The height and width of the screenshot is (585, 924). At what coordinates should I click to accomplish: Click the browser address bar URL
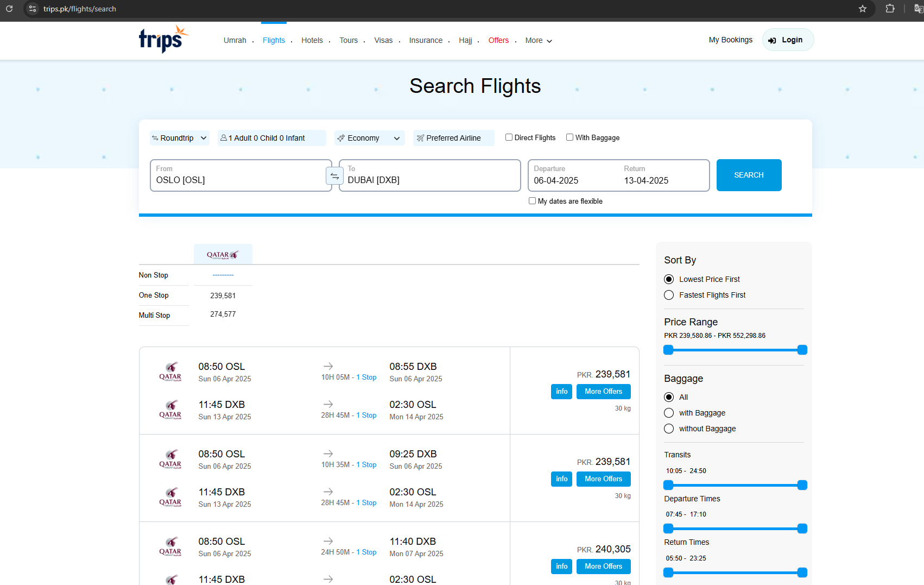80,9
